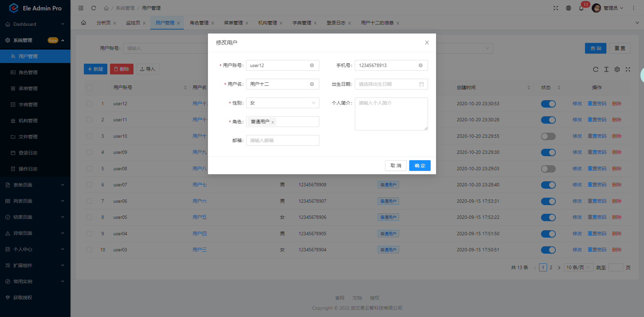Remove 普通用户 role tag in the dialog

pyautogui.click(x=273, y=122)
